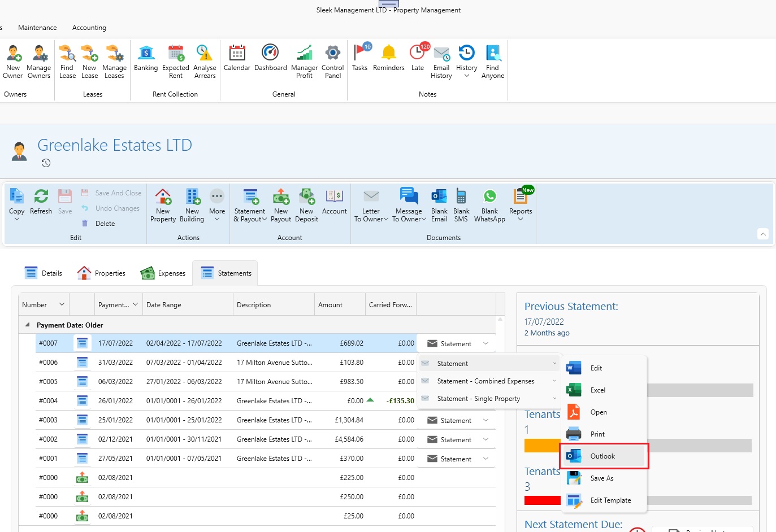Switch to the Expenses tab

coord(163,273)
